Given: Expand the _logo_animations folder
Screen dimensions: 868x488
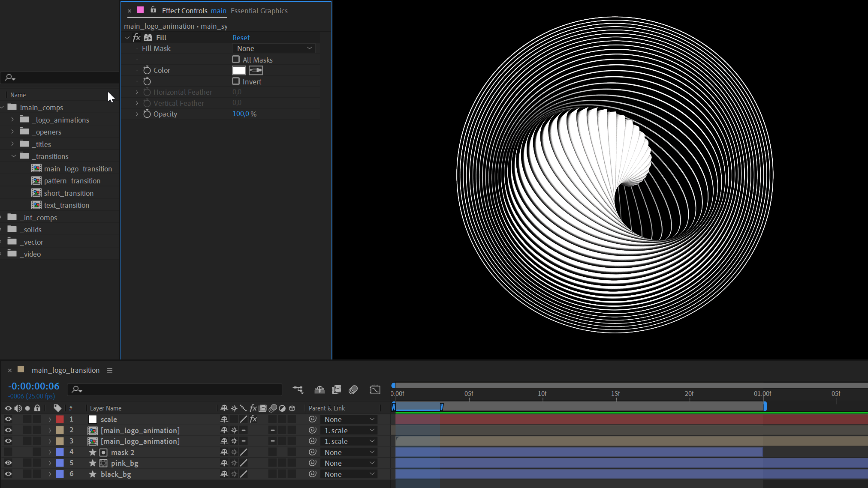Looking at the screenshot, I should click(x=12, y=120).
